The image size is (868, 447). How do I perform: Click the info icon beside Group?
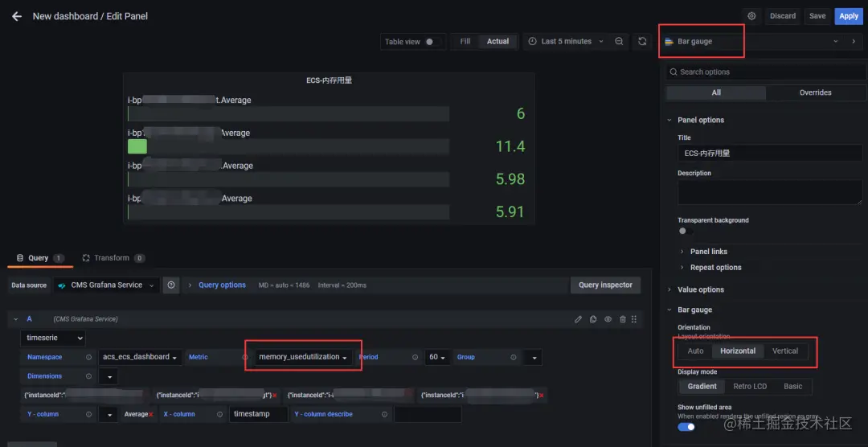coord(513,357)
